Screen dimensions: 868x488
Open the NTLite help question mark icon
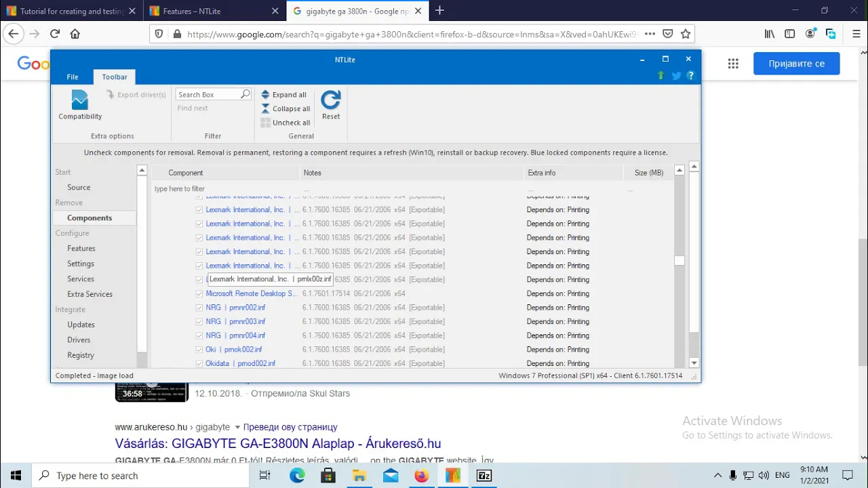point(690,76)
